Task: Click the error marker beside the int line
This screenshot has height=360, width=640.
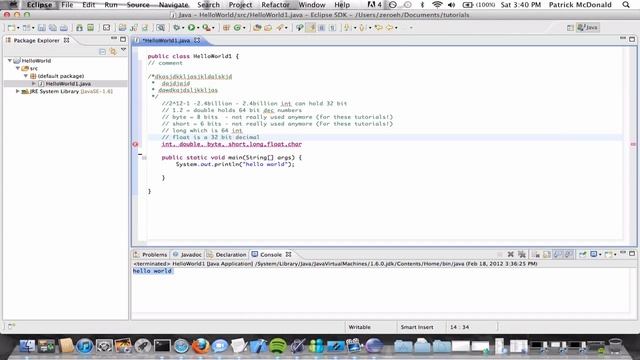Action: pyautogui.click(x=136, y=144)
